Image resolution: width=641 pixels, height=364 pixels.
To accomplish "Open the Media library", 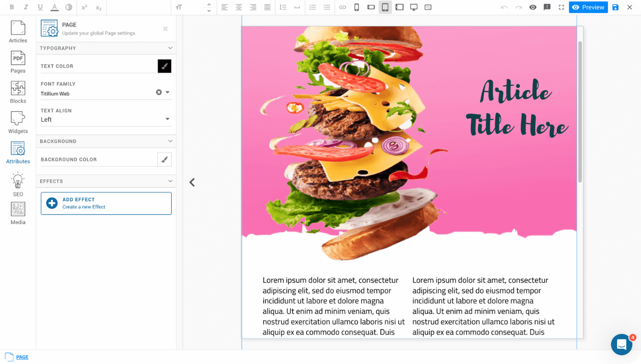I will [x=18, y=213].
